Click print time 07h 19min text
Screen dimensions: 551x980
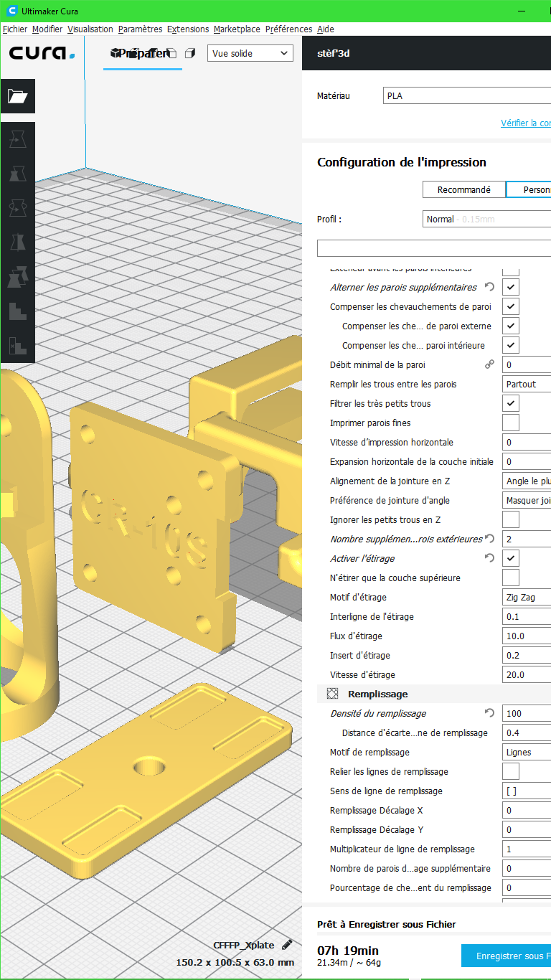(x=348, y=951)
